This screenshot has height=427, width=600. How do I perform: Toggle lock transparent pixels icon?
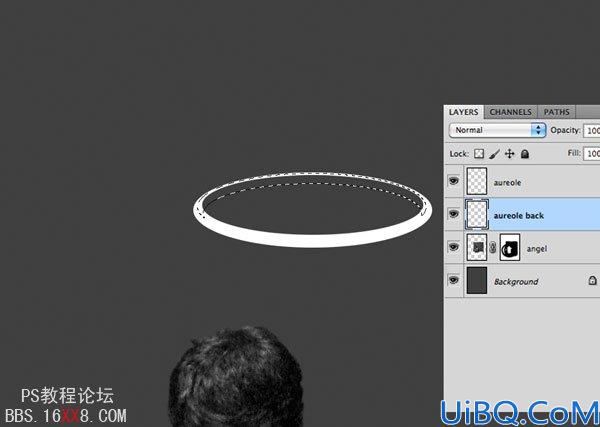pyautogui.click(x=479, y=154)
